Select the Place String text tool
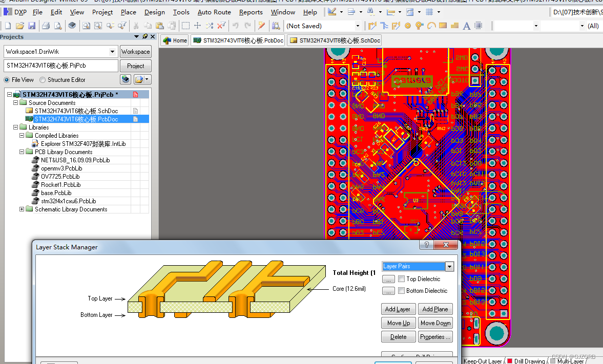 (467, 26)
